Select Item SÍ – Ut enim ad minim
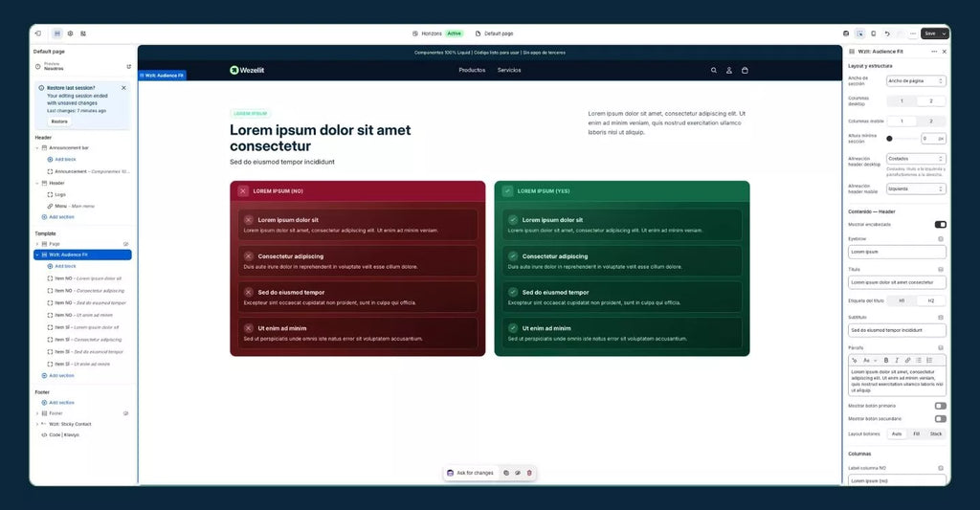Image resolution: width=980 pixels, height=510 pixels. pos(78,364)
